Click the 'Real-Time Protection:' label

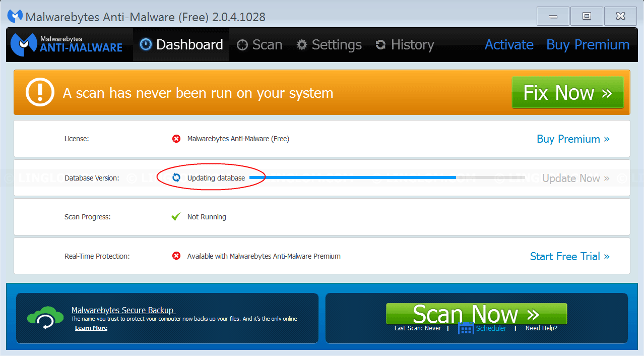97,256
